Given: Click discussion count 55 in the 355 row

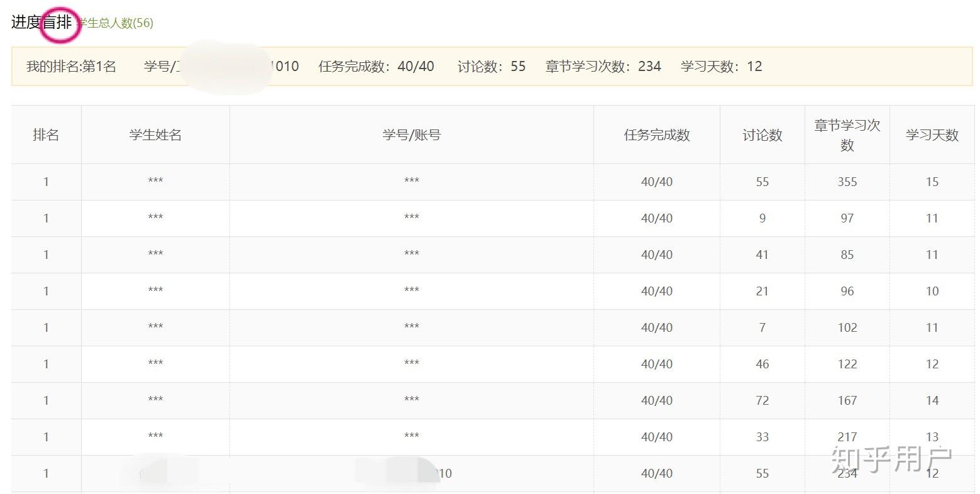Looking at the screenshot, I should pos(762,182).
